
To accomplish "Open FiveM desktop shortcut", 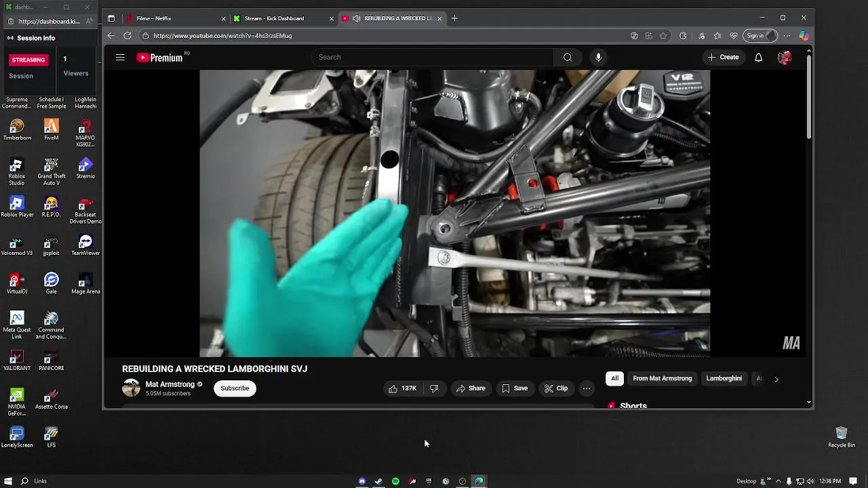I will pos(51,130).
